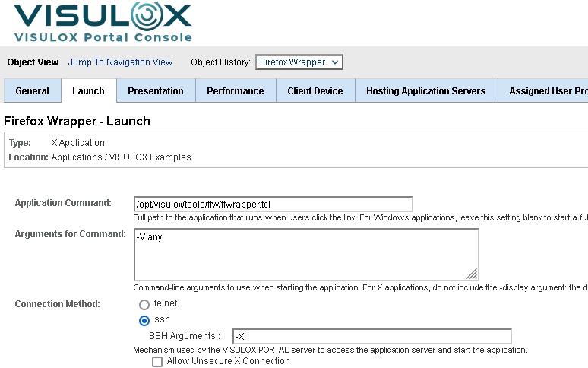Image resolution: width=588 pixels, height=368 pixels.
Task: Click the Object View label
Action: tap(33, 62)
